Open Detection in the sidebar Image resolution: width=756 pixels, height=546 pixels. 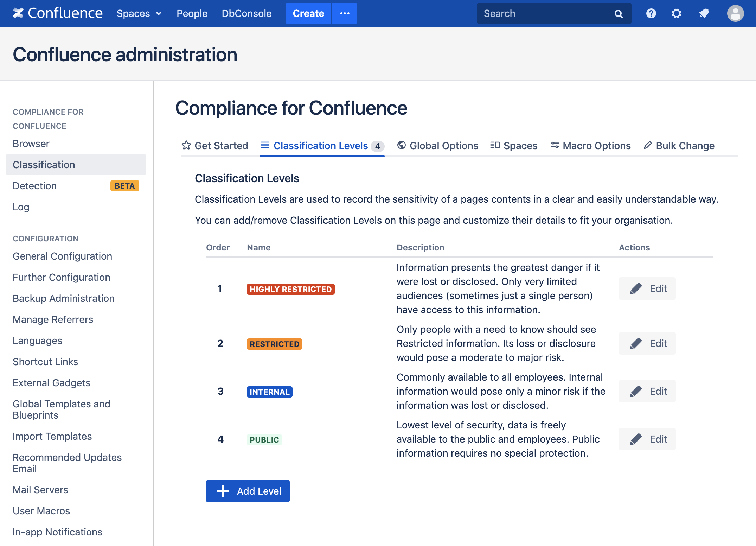[x=34, y=186]
